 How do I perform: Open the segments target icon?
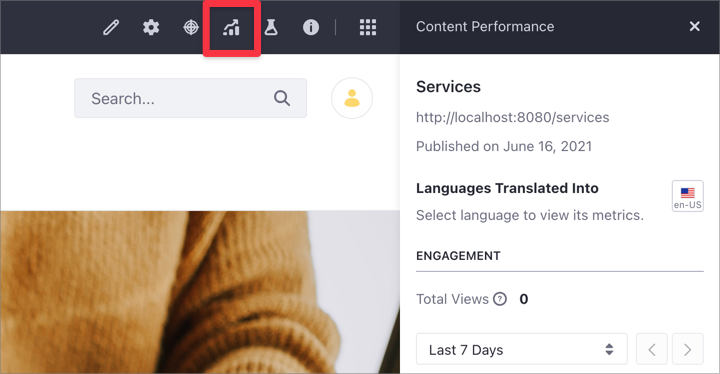(191, 28)
